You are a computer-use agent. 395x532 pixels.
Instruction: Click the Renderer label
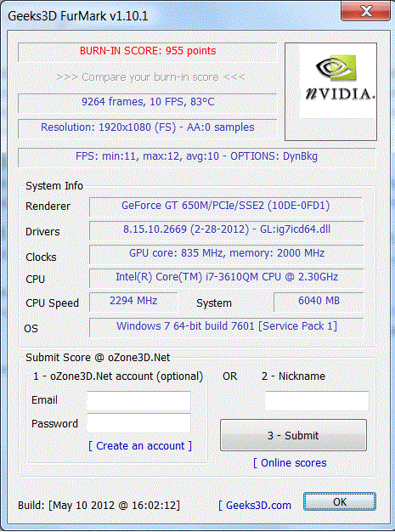coord(48,207)
